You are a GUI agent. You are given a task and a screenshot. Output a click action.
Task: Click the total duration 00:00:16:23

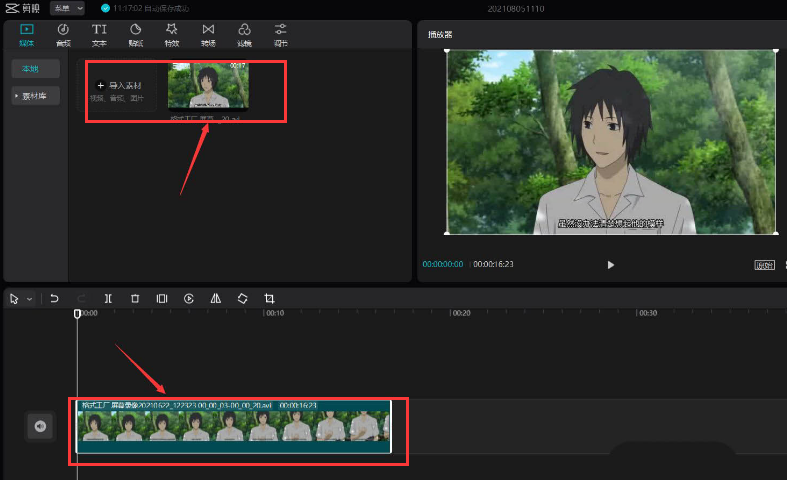[x=493, y=264]
